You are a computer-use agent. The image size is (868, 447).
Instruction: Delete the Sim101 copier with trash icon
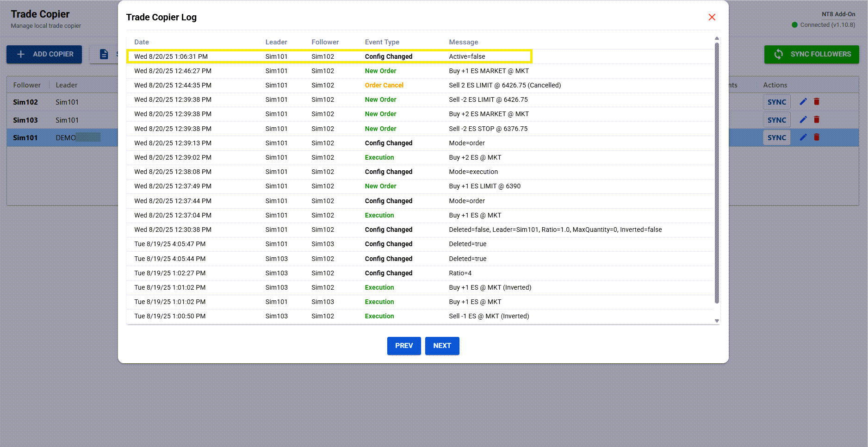[817, 137]
